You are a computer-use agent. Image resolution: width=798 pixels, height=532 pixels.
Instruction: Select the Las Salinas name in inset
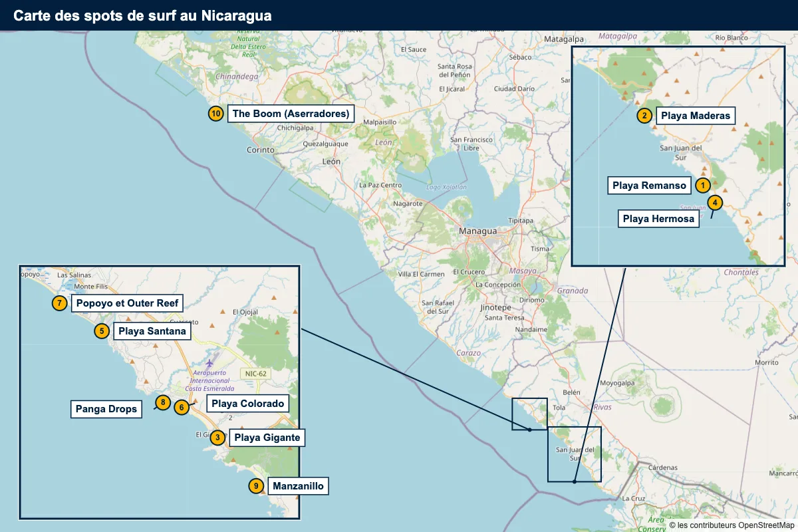74,275
